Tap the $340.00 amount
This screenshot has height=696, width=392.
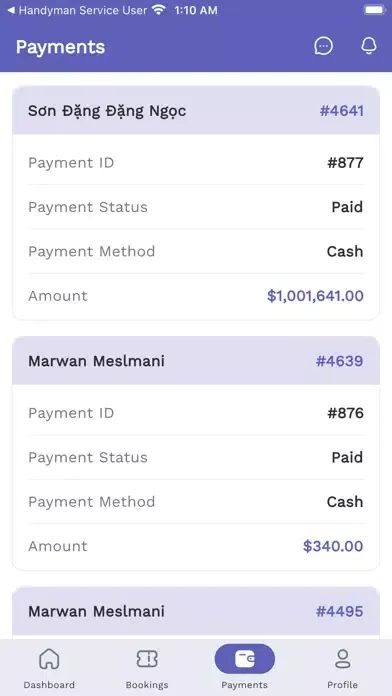(333, 546)
